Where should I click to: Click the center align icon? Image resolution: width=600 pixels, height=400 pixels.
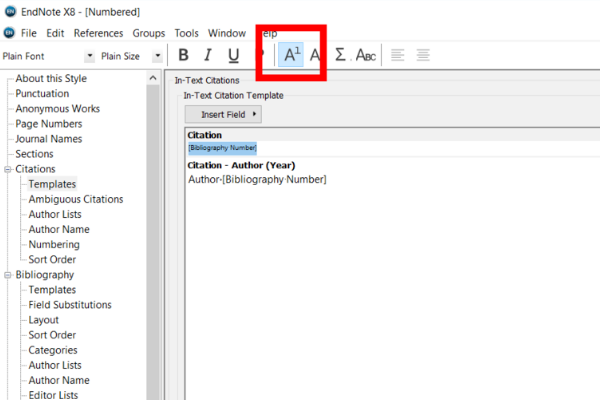pyautogui.click(x=423, y=55)
